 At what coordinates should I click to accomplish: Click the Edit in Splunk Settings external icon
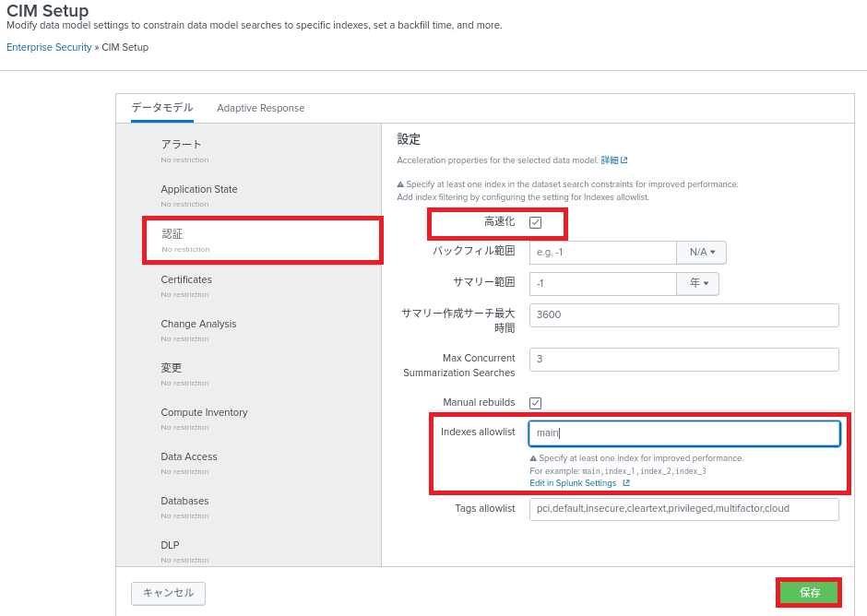pos(626,483)
